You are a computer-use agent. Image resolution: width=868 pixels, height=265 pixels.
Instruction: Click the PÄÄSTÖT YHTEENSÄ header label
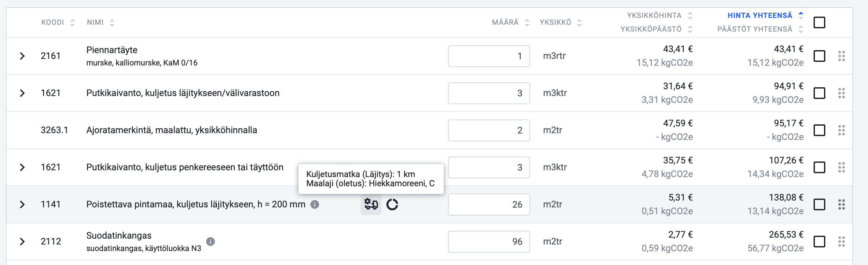[755, 29]
